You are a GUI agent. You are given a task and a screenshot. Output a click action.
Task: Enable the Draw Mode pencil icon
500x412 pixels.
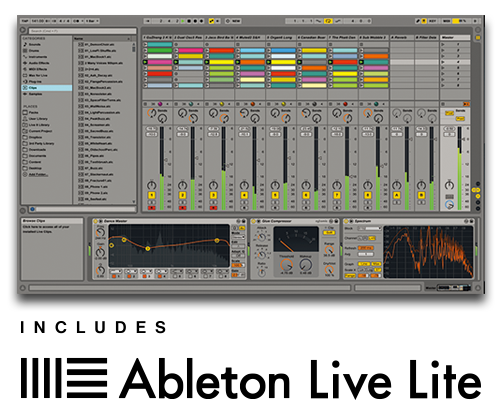(x=418, y=21)
